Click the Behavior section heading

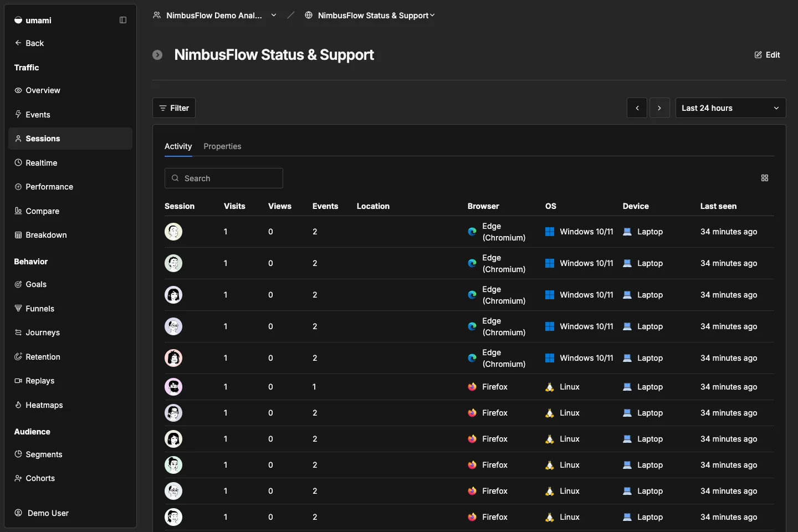pyautogui.click(x=31, y=262)
